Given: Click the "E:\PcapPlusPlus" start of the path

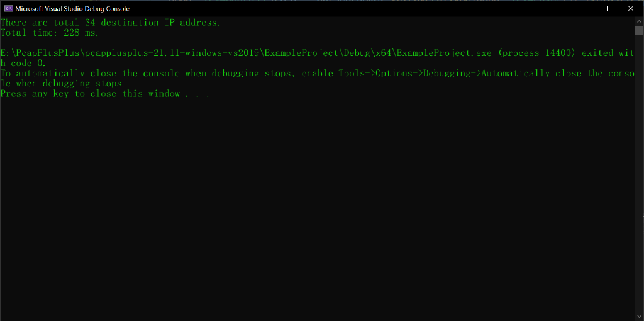Looking at the screenshot, I should pyautogui.click(x=39, y=53).
